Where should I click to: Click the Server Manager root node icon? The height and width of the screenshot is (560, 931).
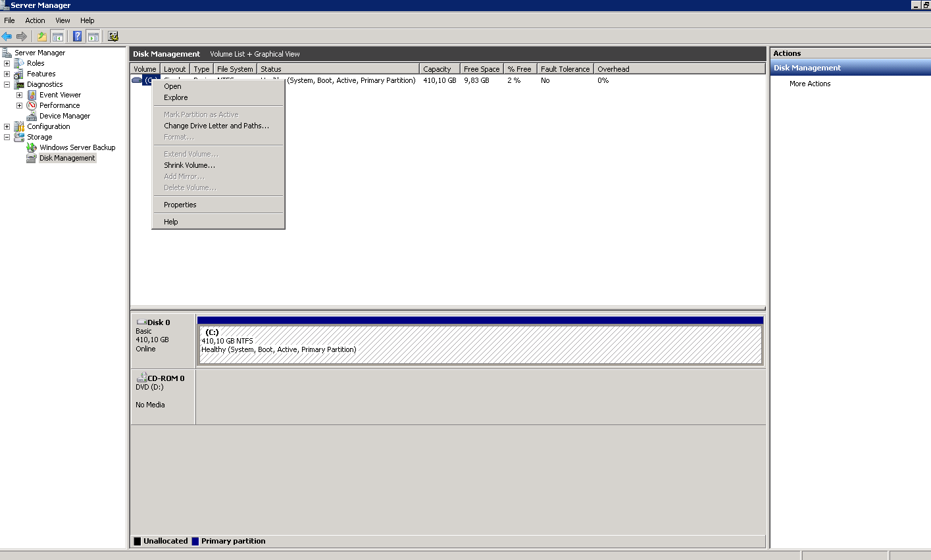[7, 53]
